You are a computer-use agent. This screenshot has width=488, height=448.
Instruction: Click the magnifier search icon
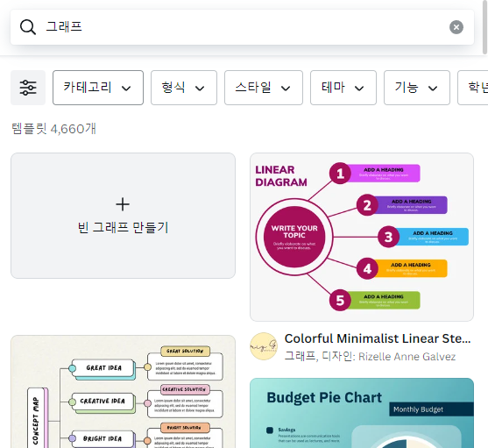tap(28, 27)
